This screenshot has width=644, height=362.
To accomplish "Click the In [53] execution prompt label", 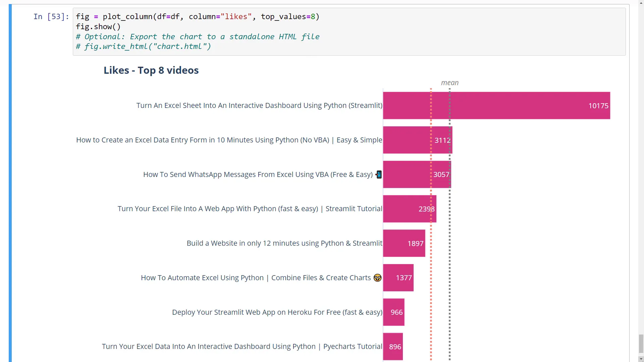I will pyautogui.click(x=51, y=16).
